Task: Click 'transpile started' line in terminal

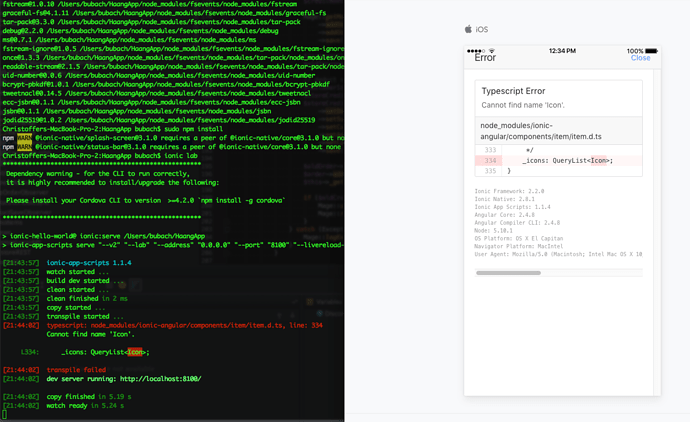Action: [x=84, y=316]
